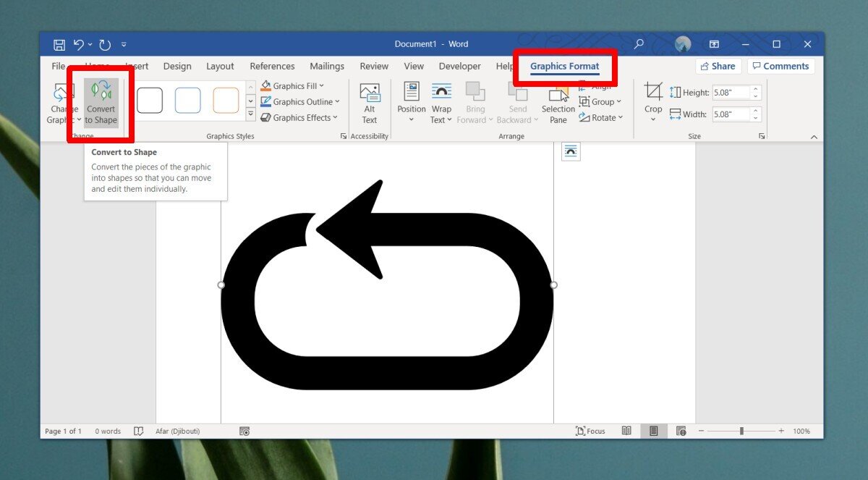Select the first Graphics Style thumbnail
Viewport: 868px width, 480px height.
(x=150, y=100)
